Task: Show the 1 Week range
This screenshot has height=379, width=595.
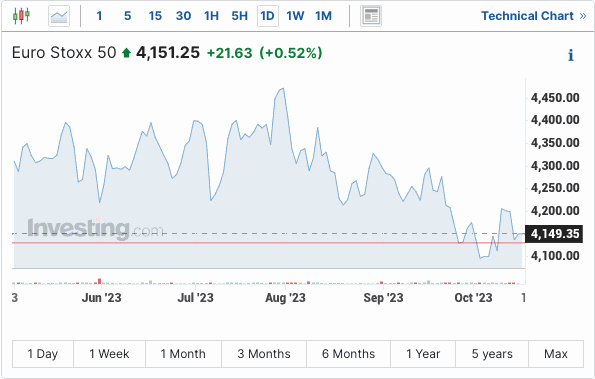Action: point(109,354)
